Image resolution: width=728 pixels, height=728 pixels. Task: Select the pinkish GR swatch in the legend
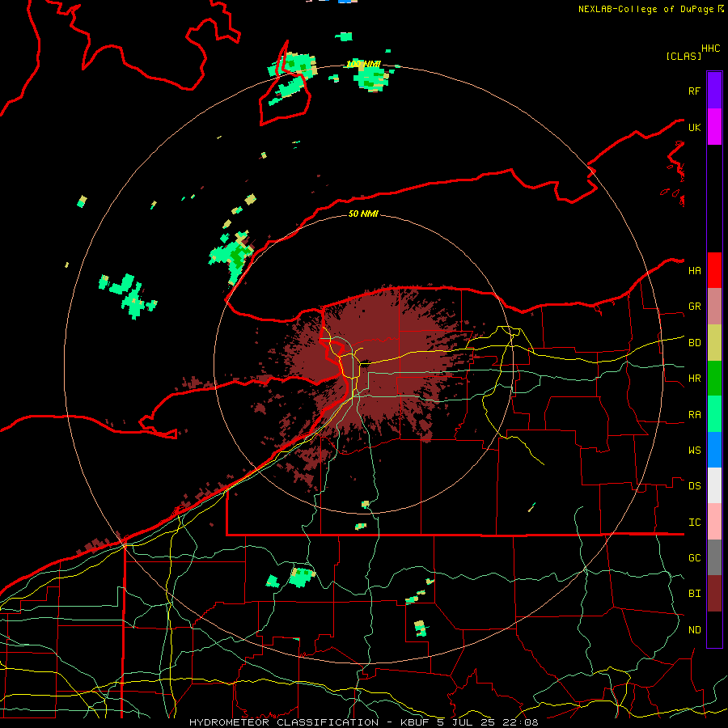[714, 307]
